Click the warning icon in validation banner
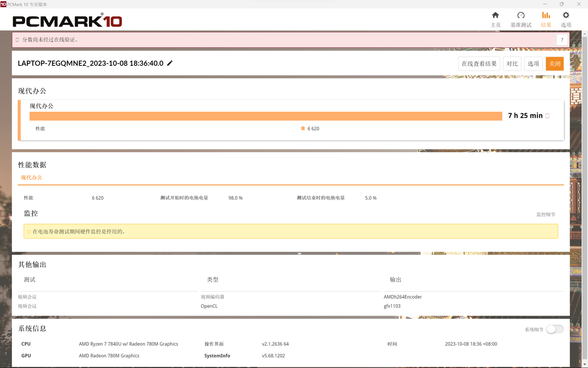The image size is (588, 368). pos(17,40)
